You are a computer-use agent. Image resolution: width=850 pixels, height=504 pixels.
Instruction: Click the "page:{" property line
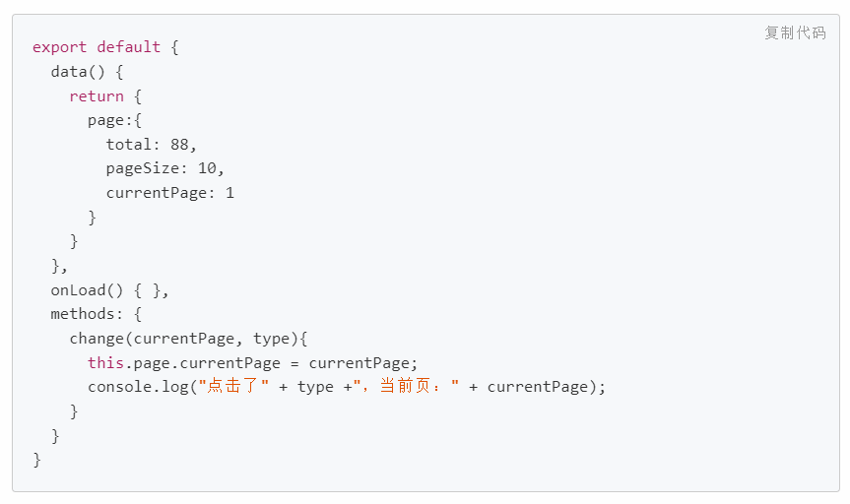click(115, 120)
